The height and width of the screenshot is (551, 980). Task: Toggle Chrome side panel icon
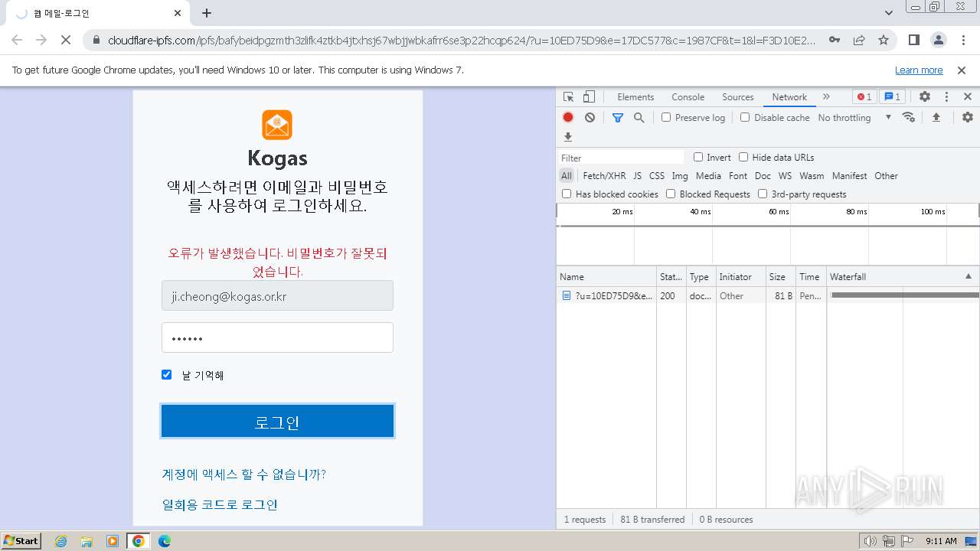pyautogui.click(x=914, y=41)
